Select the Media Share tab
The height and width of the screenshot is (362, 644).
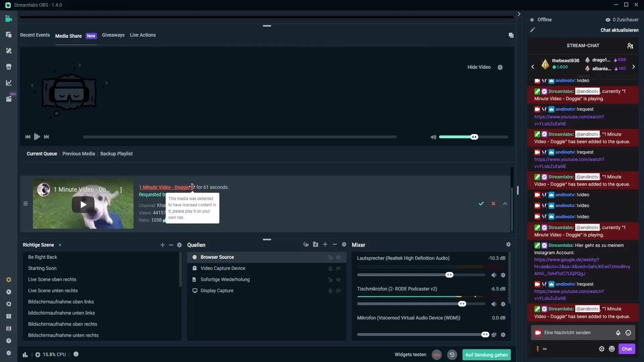tap(68, 36)
